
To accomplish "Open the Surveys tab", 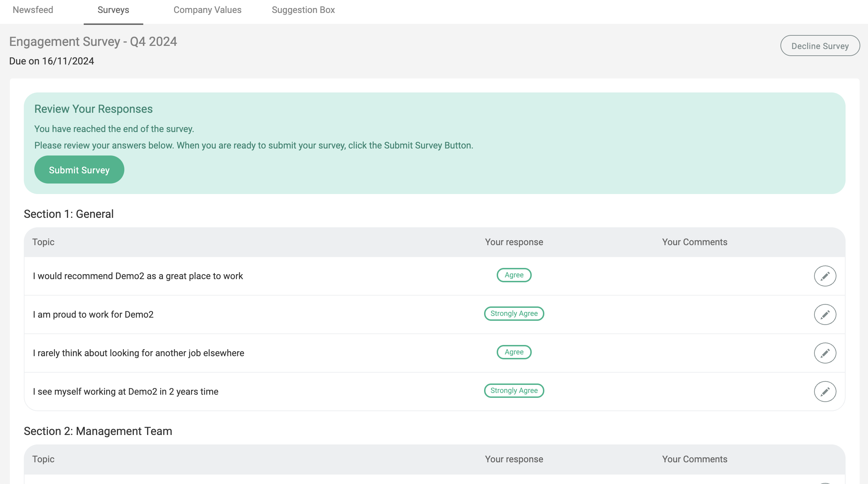I will point(113,10).
